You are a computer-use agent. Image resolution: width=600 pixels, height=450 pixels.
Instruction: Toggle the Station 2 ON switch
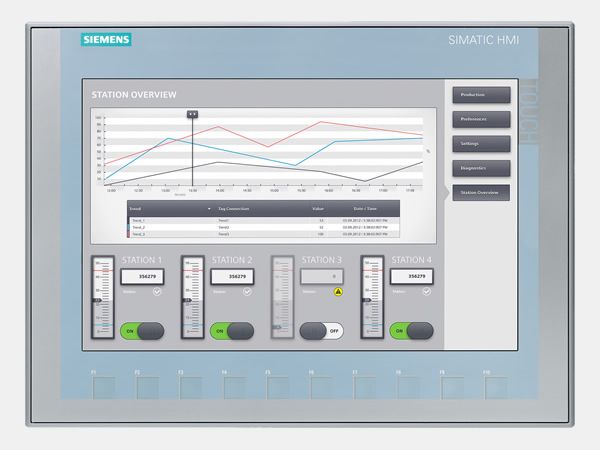pos(232,330)
